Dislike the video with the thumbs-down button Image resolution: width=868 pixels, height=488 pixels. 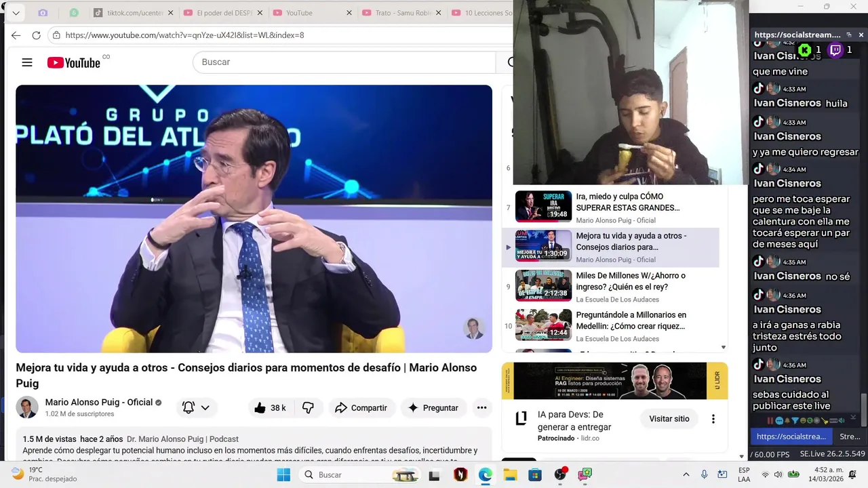[x=308, y=407]
